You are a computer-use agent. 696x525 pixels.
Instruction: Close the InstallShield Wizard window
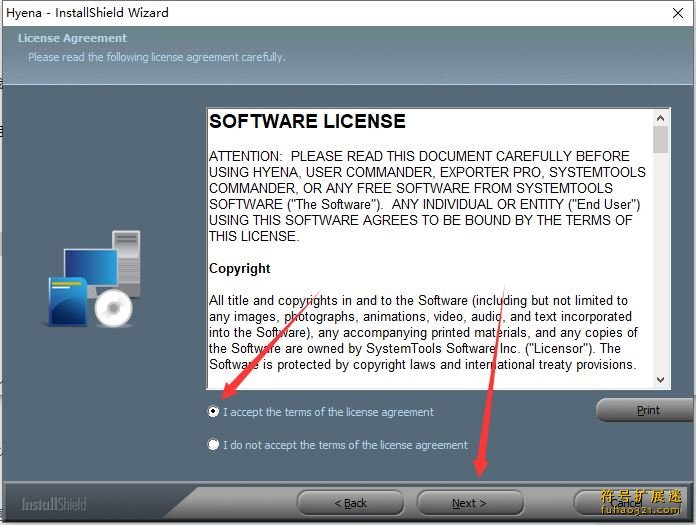pyautogui.click(x=678, y=13)
